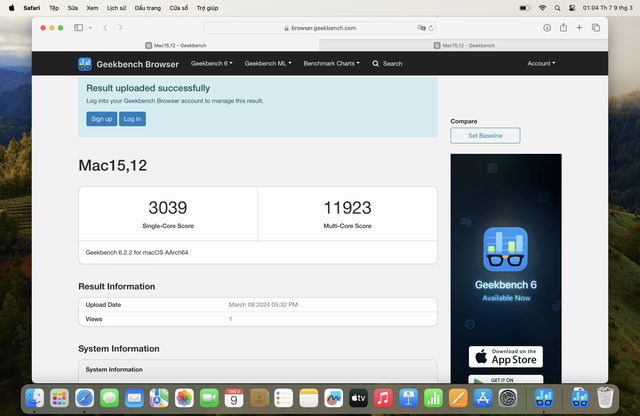Viewport: 640px width, 416px height.
Task: Open Maps from the Dock
Action: click(x=159, y=398)
